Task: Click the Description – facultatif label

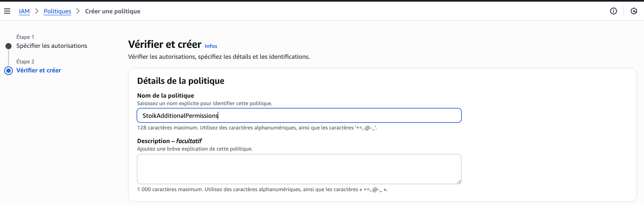Action: pos(169,141)
